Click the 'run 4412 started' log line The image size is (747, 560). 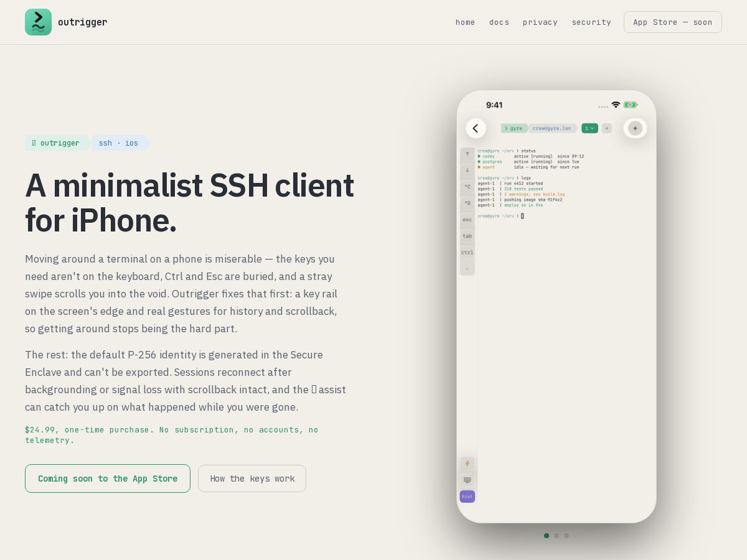524,184
